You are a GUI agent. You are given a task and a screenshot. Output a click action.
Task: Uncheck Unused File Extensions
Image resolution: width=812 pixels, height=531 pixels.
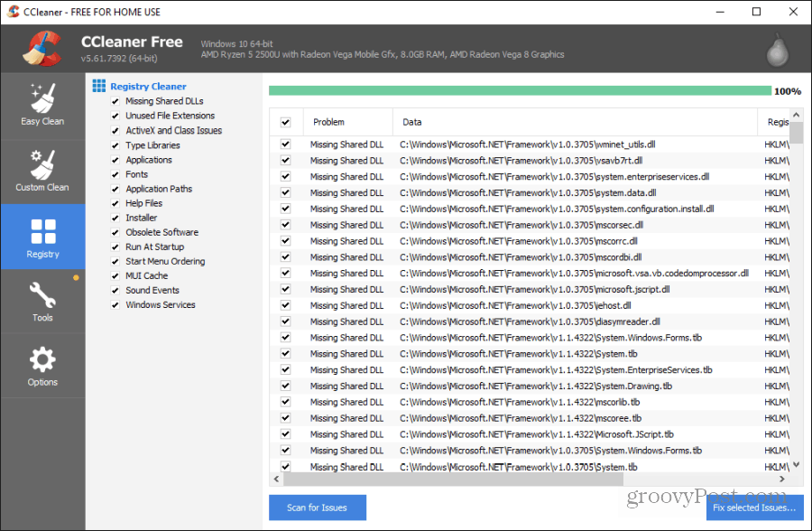tap(115, 116)
